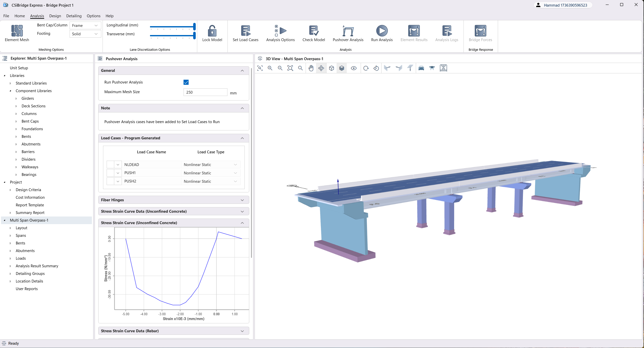Activate the drone fly-through view icon
This screenshot has height=348, width=644.
click(x=432, y=68)
